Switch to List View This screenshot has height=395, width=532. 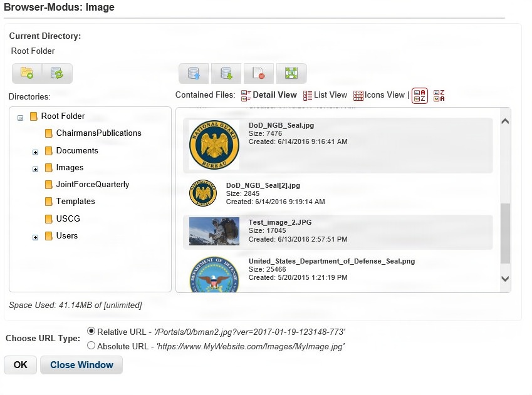point(325,95)
